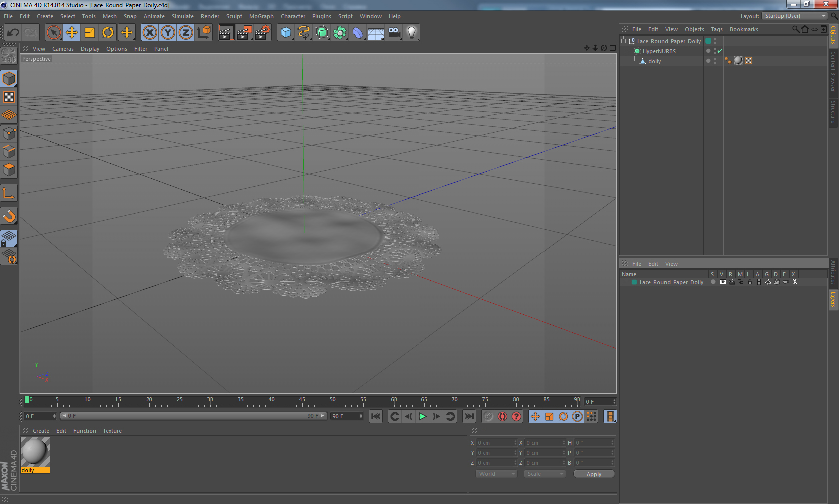Add a camera object
This screenshot has height=504, width=839.
394,33
